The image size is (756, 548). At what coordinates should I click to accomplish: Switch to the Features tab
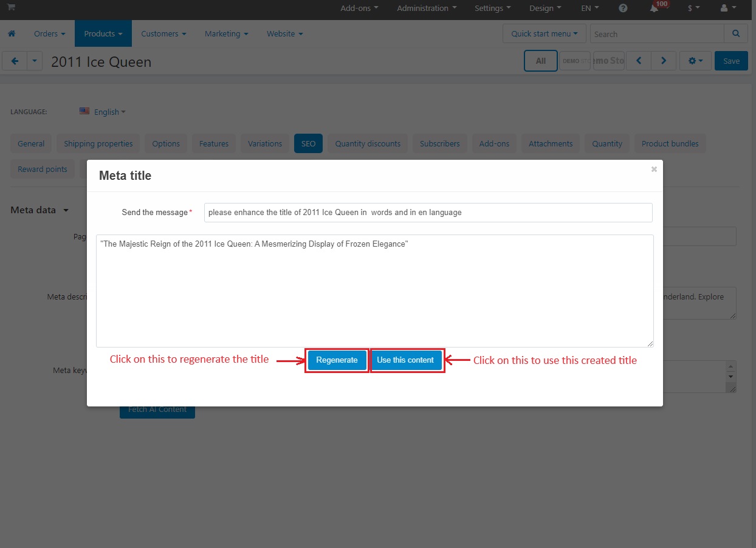[x=214, y=144]
